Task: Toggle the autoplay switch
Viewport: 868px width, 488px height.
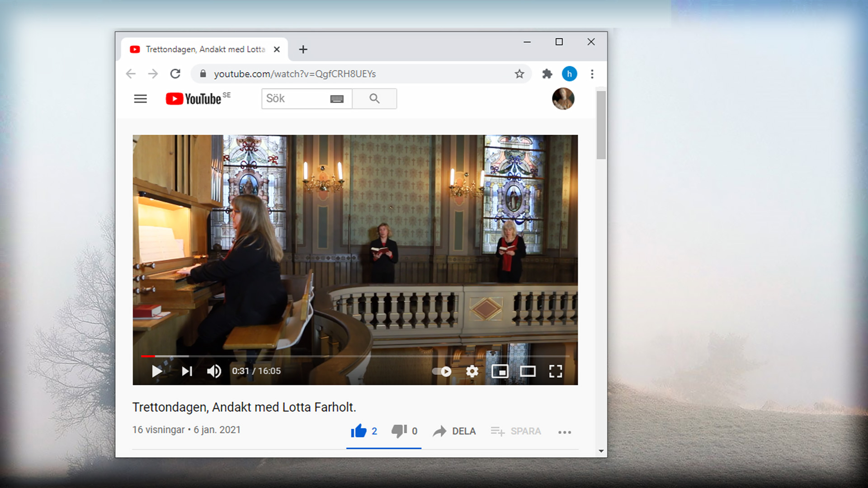Action: coord(442,371)
